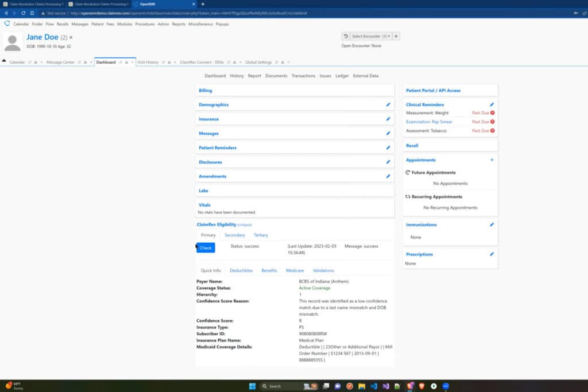Open the Select Encounter dropdown
This screenshot has width=588, height=392.
coord(371,36)
